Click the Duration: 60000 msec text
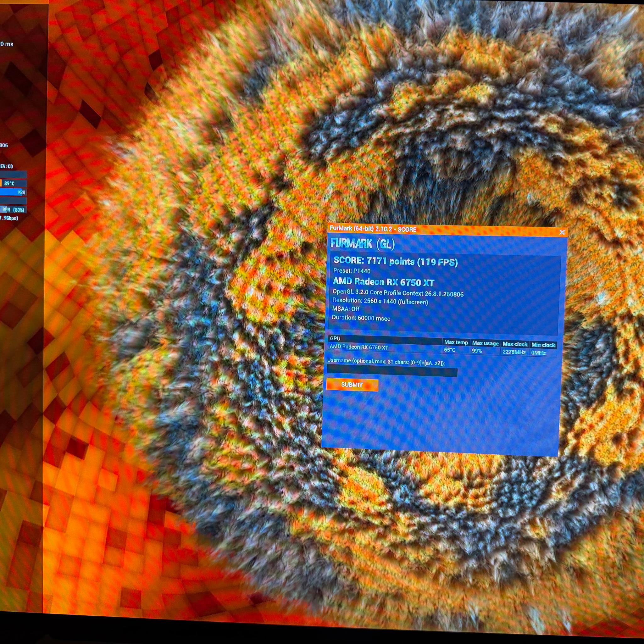Image resolution: width=644 pixels, height=644 pixels. click(361, 318)
